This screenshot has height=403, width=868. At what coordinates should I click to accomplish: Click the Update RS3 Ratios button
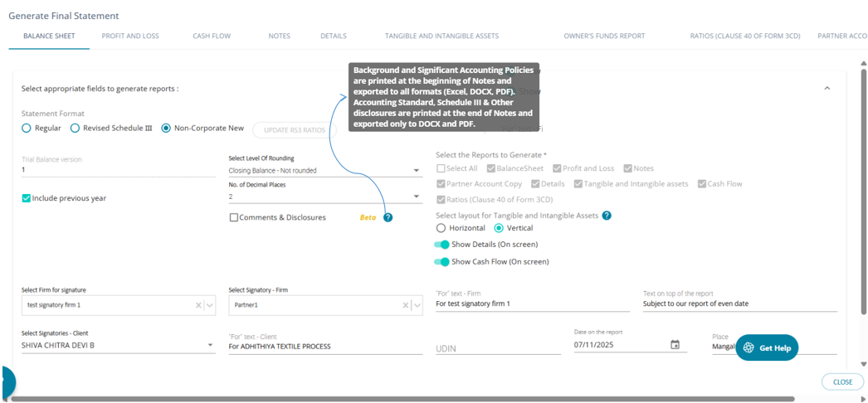click(x=295, y=130)
